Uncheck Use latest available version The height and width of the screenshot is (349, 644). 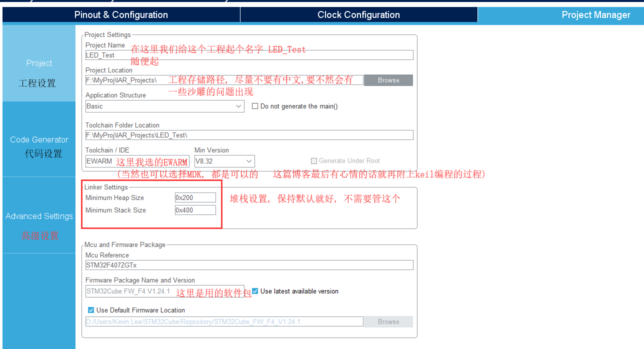click(255, 291)
